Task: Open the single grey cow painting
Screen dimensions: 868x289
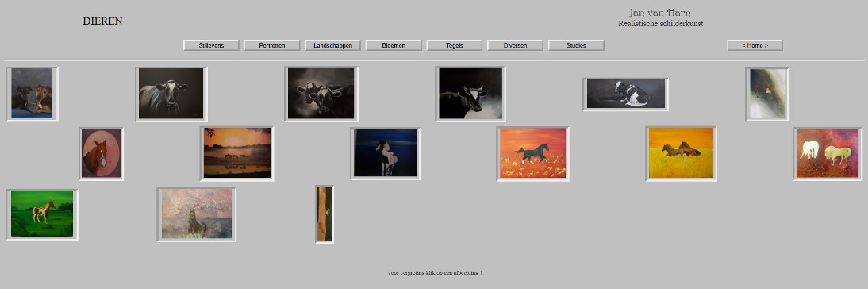Action: click(171, 94)
